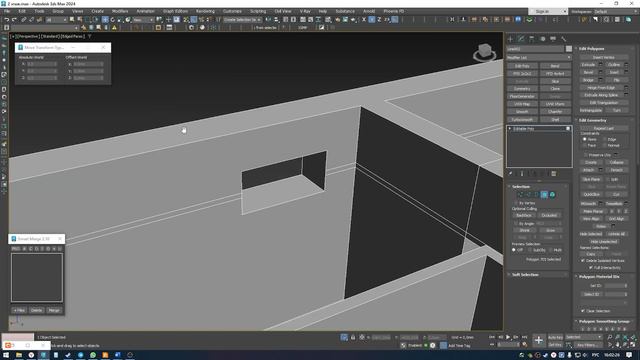The image size is (640, 360).
Task: Click the Extrude button in Edit Polygons
Action: [x=588, y=65]
